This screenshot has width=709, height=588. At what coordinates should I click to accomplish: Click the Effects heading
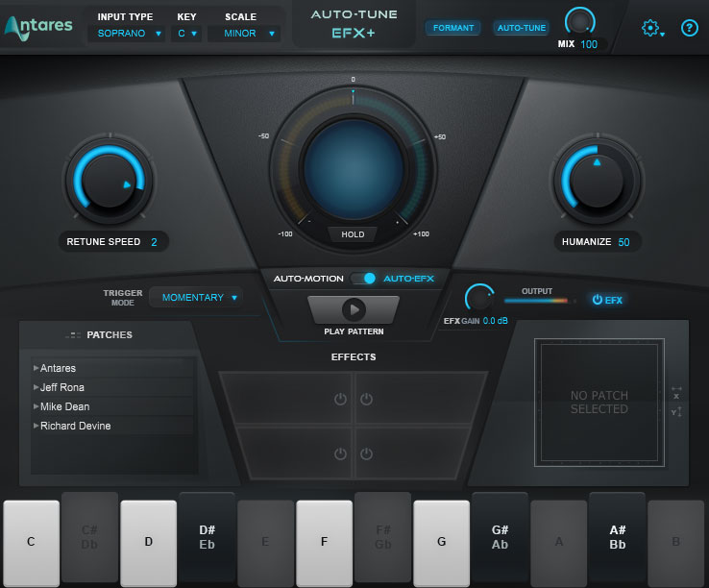tap(354, 357)
